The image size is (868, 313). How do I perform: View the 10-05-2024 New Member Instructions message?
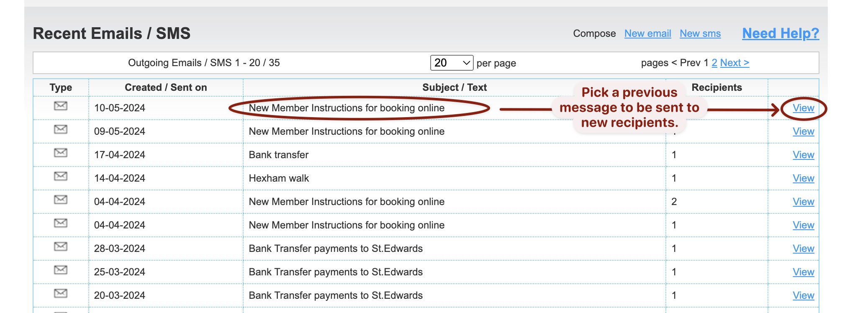coord(803,108)
